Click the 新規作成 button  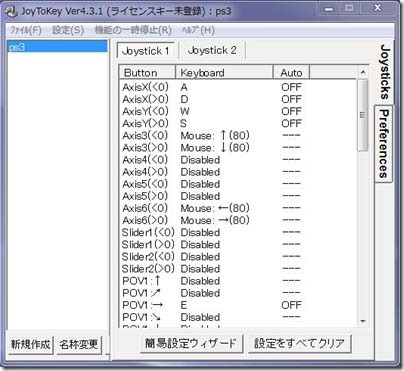tap(30, 344)
